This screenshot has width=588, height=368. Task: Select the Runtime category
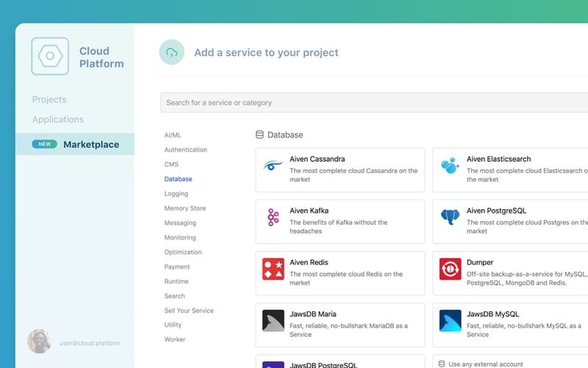click(x=176, y=282)
